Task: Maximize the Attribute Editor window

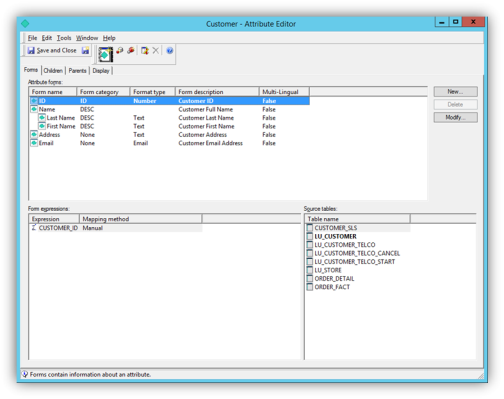Action: (456, 22)
